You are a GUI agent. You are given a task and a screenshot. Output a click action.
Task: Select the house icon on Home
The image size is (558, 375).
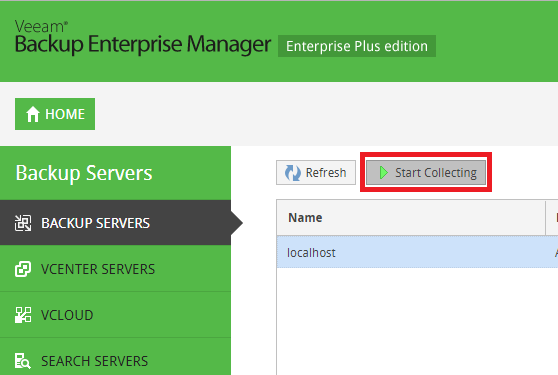33,114
